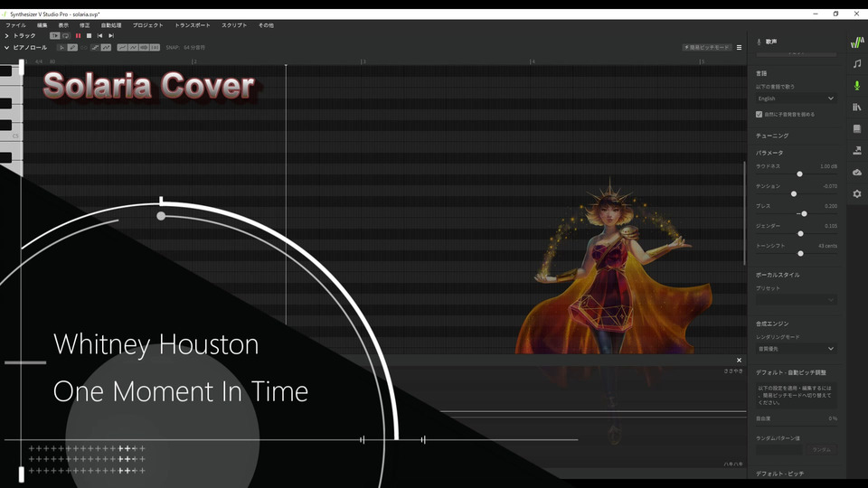This screenshot has width=868, height=488.
Task: Open the piano roll hamburger menu
Action: tap(739, 48)
